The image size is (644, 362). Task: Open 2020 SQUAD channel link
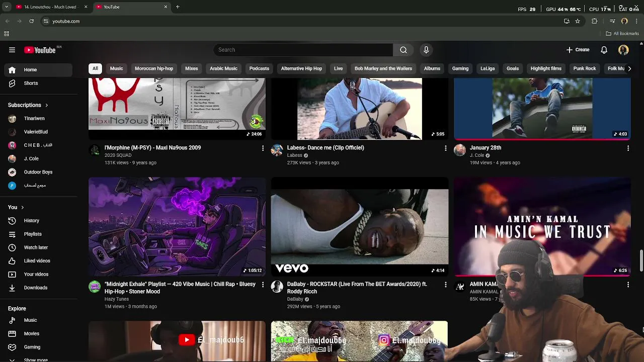click(118, 155)
